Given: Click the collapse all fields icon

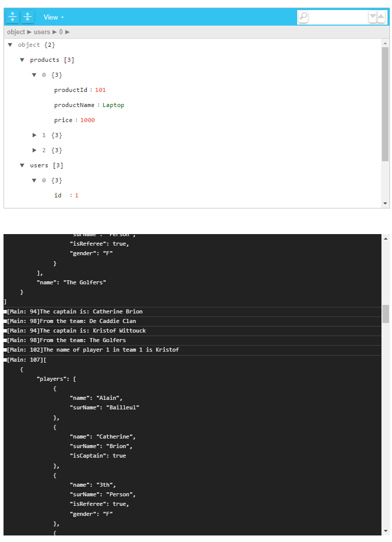Looking at the screenshot, I should pyautogui.click(x=28, y=17).
